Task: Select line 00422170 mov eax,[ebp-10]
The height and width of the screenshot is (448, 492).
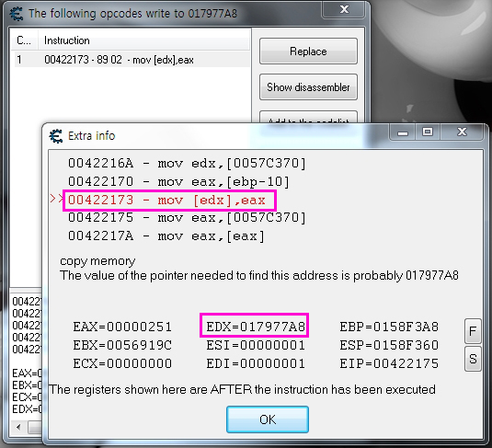Action: [x=178, y=181]
